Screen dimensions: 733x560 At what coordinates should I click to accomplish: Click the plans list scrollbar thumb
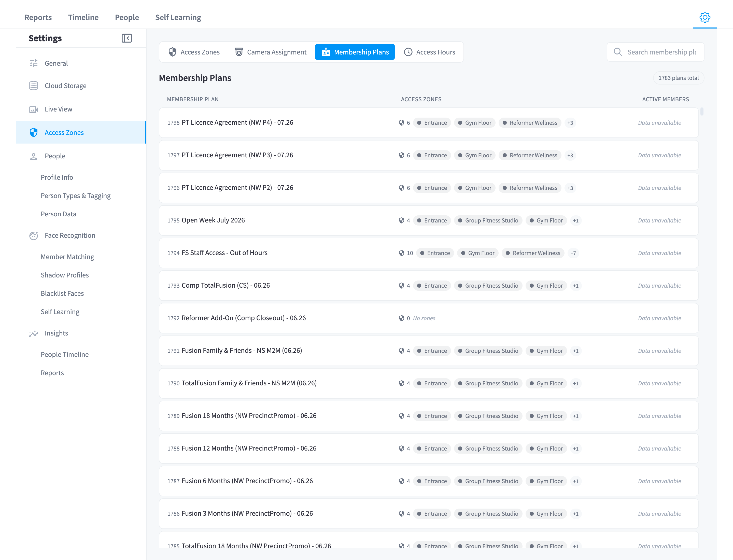pos(702,111)
